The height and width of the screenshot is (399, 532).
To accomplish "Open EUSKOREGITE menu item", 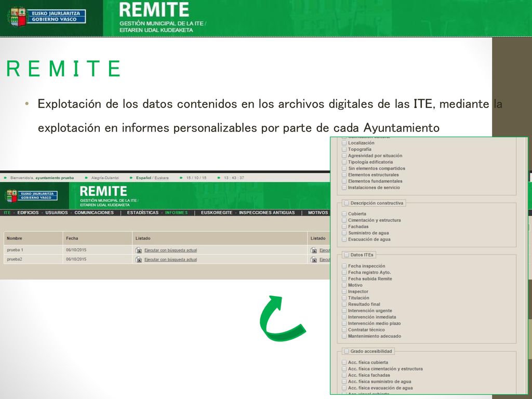I will pos(217,212).
